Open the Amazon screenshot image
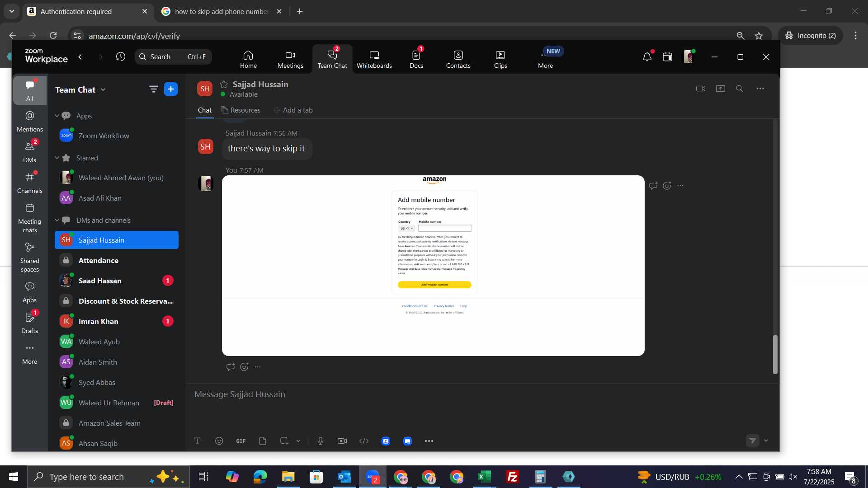Viewport: 868px width, 488px height. tap(433, 266)
